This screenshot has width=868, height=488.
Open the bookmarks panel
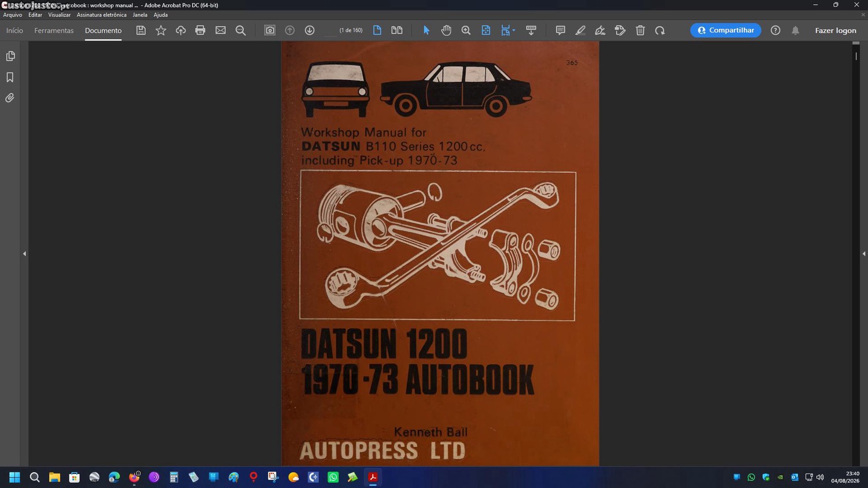click(x=10, y=77)
